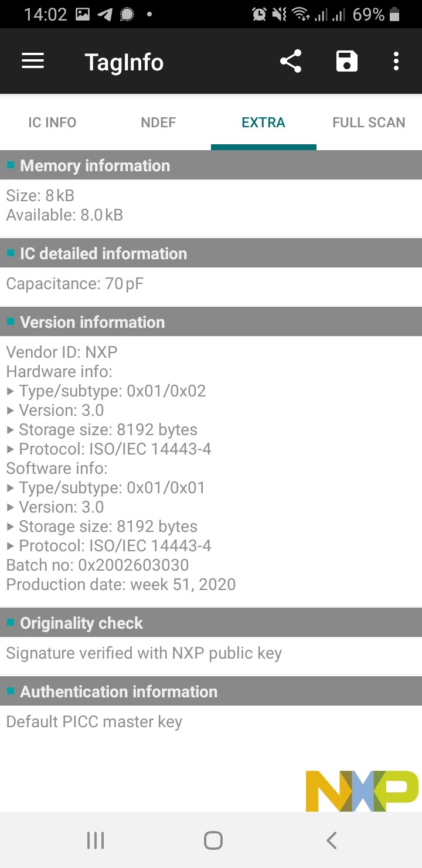Open the hamburger navigation menu
This screenshot has height=868, width=422.
pyautogui.click(x=33, y=61)
